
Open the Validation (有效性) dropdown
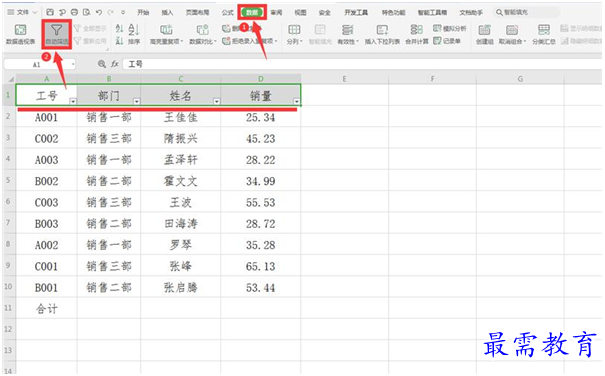(348, 34)
